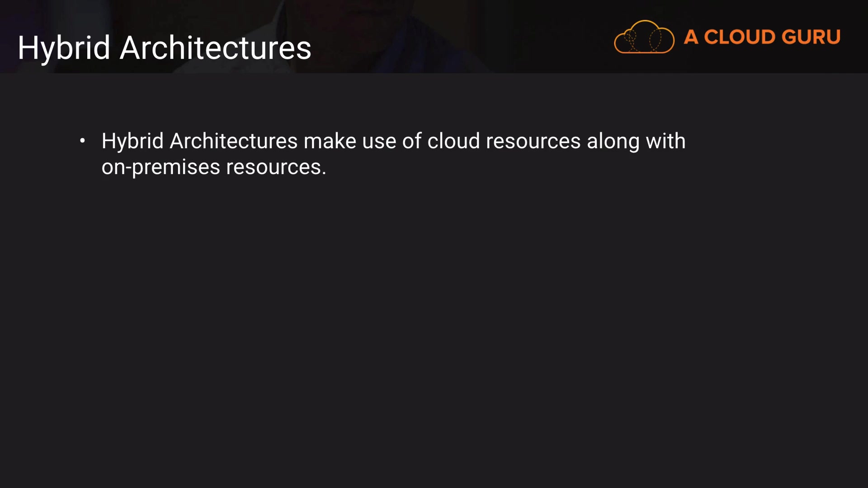This screenshot has height=488, width=868.
Task: Click the bullet point marker
Action: [x=82, y=141]
